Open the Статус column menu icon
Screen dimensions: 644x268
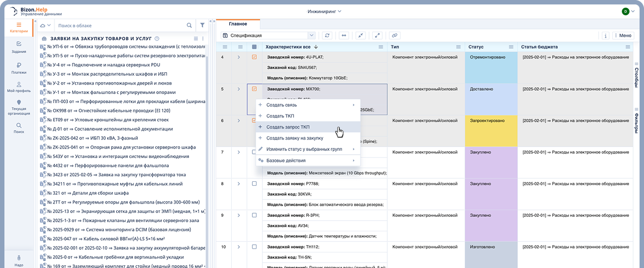click(511, 47)
